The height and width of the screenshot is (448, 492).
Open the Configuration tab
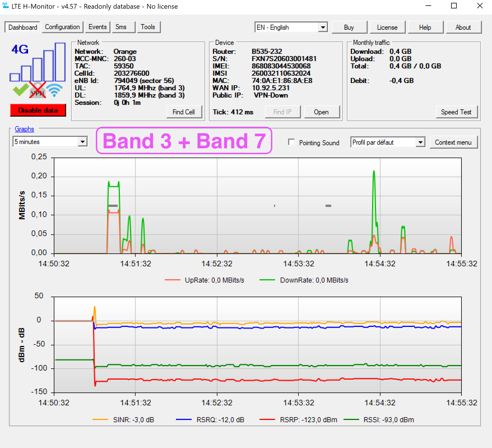click(62, 27)
